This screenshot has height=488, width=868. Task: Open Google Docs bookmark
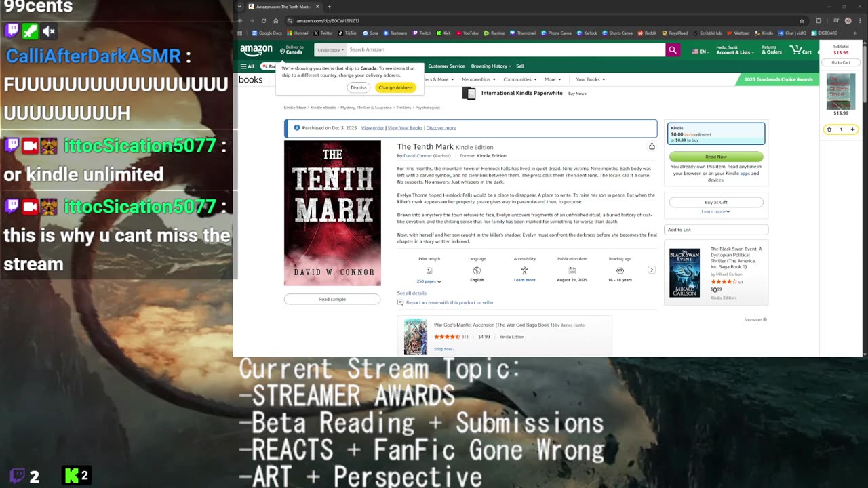(x=267, y=33)
